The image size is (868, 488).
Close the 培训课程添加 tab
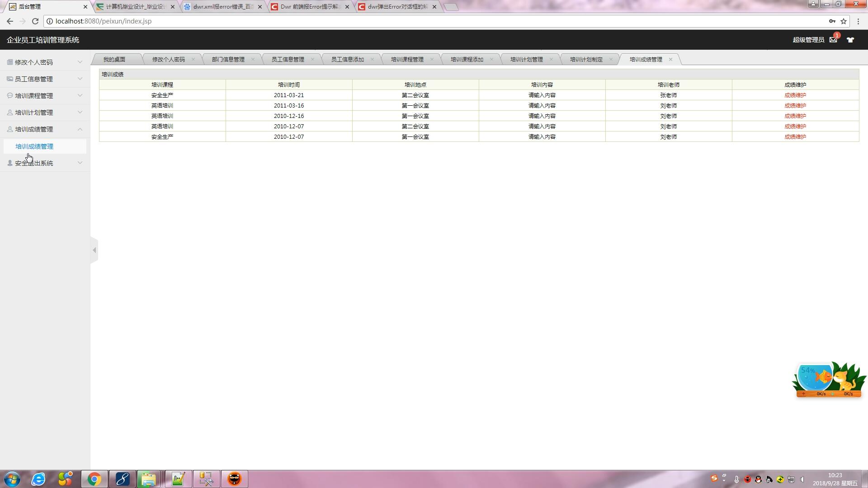click(491, 59)
